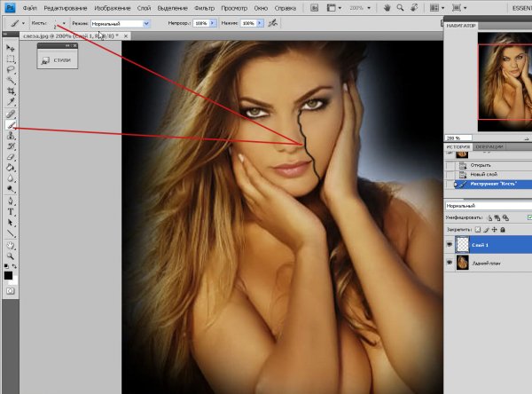Launch Bridge from the top bar
This screenshot has width=532, height=394.
(x=314, y=8)
